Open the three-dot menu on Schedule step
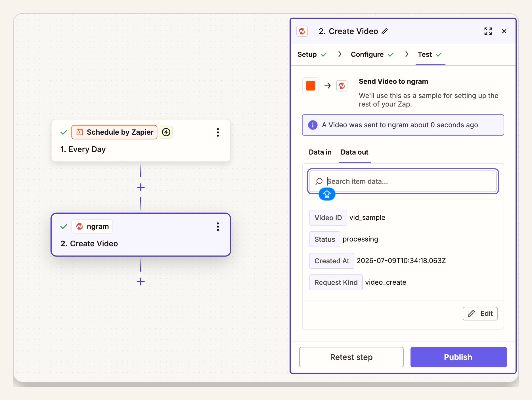Viewport: 532px width, 400px height. pos(218,132)
